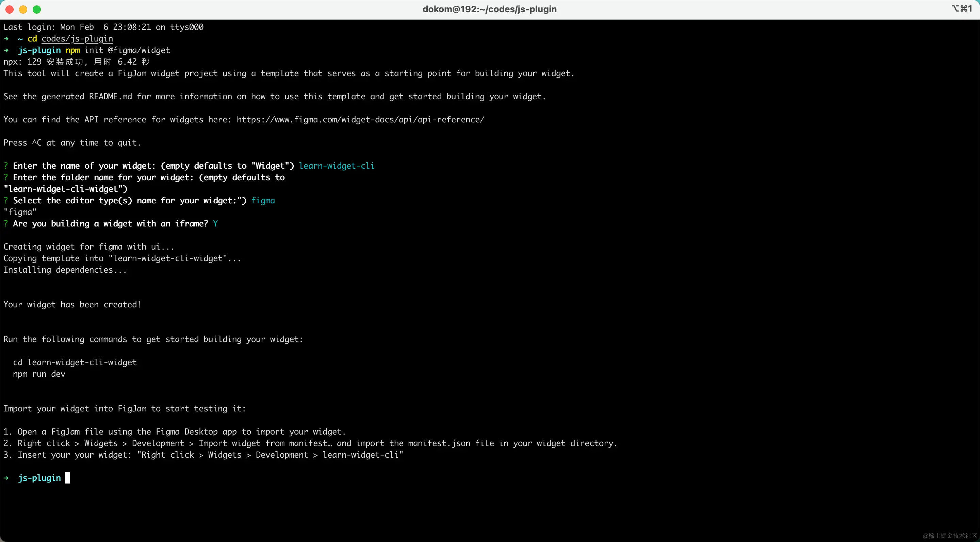
Task: Click the 'See the generated README.md' line
Action: [x=275, y=97]
